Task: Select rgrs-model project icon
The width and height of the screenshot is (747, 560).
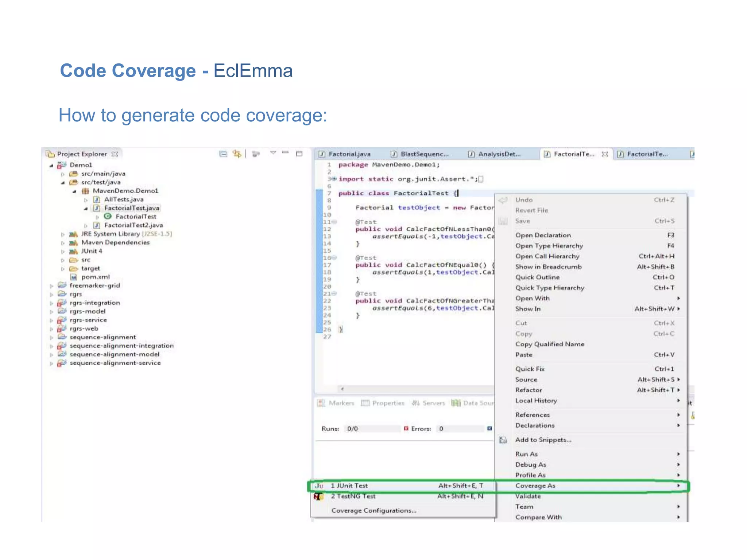Action: click(x=62, y=311)
